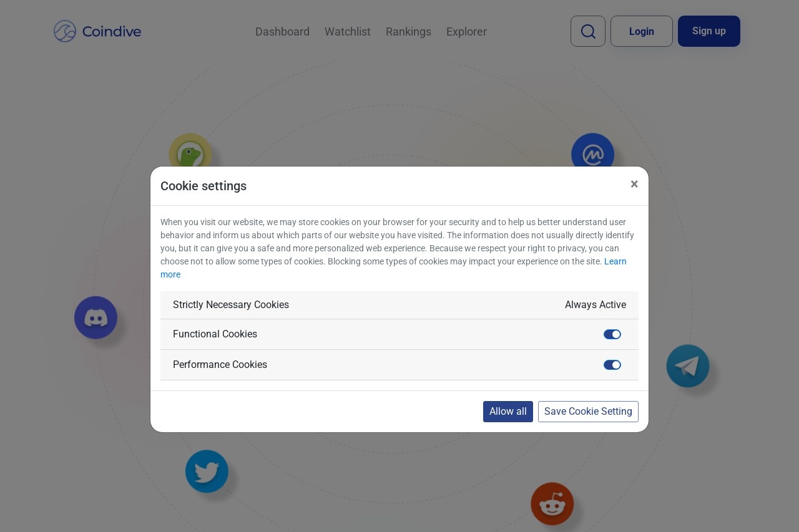Click the CoinGecko gecko icon
The image size is (799, 532).
click(x=190, y=154)
